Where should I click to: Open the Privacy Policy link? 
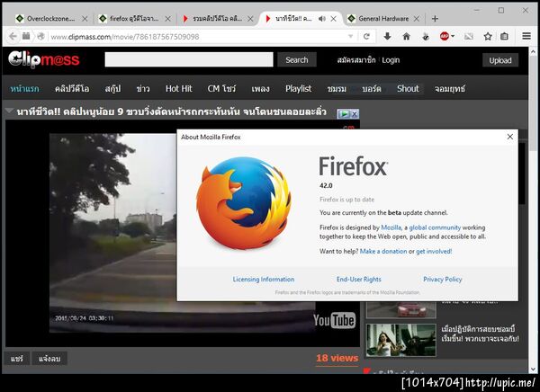coord(443,279)
